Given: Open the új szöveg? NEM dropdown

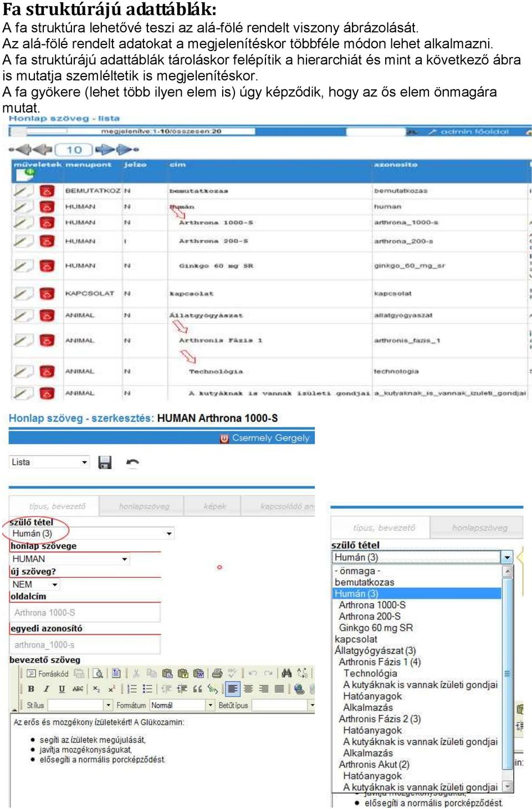Looking at the screenshot, I should pos(35,584).
